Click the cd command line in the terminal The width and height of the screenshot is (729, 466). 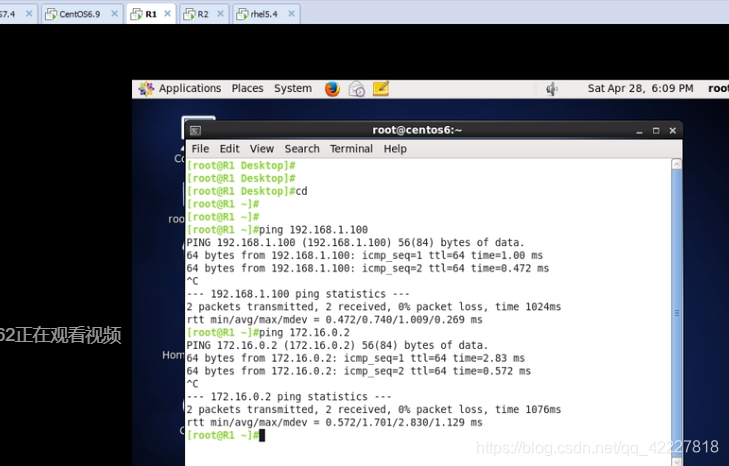[247, 191]
